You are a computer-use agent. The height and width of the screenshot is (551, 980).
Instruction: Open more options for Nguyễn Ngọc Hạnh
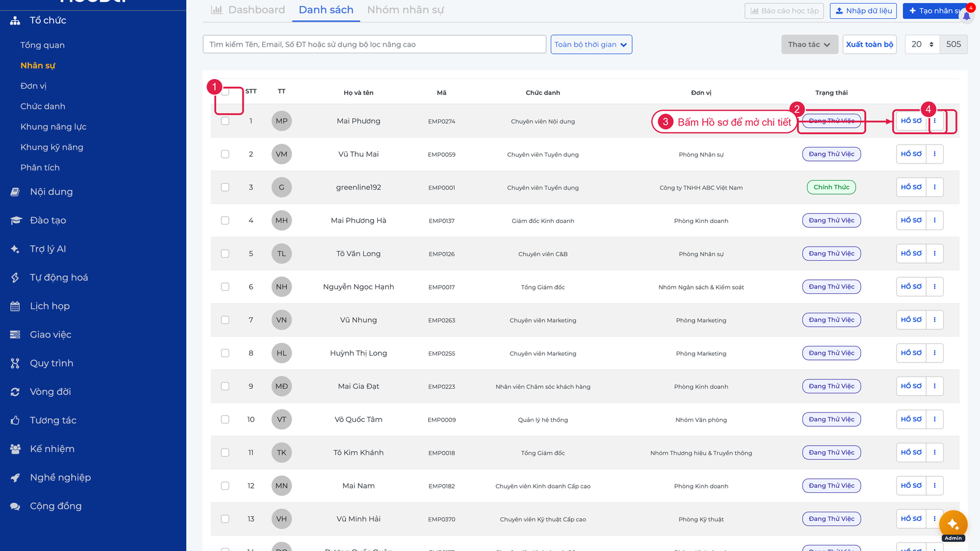935,287
